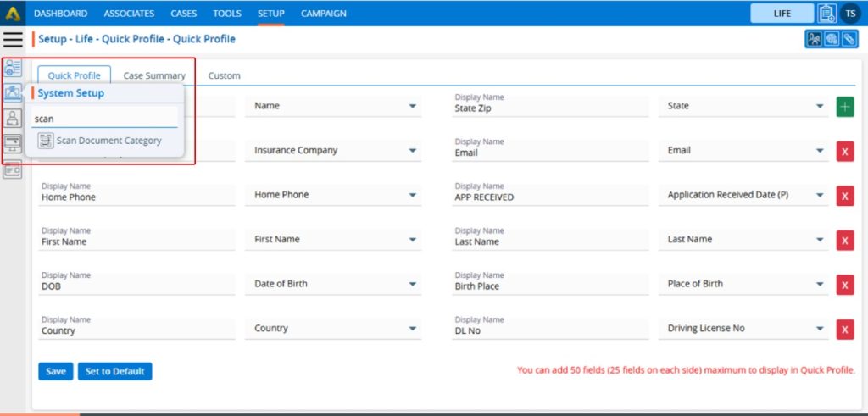Expand the Application Received Date (P) dropdown
This screenshot has width=868, height=416.
click(x=819, y=196)
